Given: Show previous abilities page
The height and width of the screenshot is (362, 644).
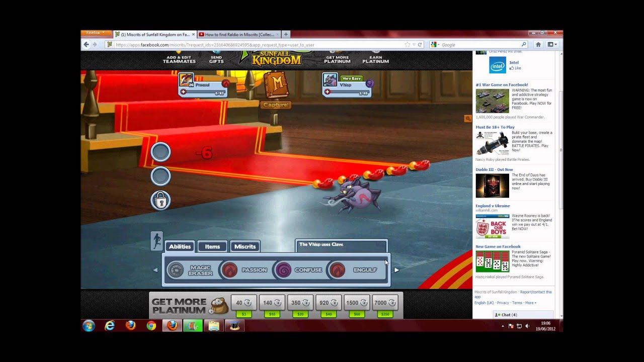Looking at the screenshot, I should (155, 270).
